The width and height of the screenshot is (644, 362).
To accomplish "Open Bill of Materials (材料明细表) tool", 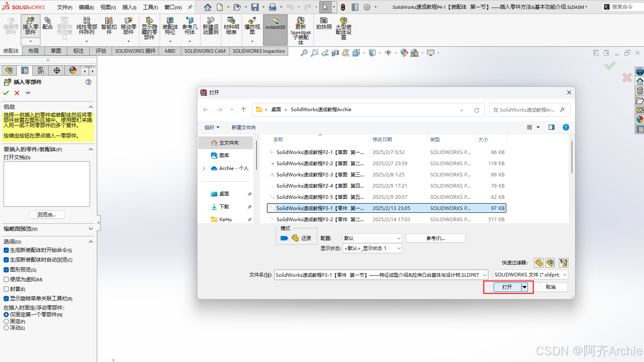I will pyautogui.click(x=231, y=26).
